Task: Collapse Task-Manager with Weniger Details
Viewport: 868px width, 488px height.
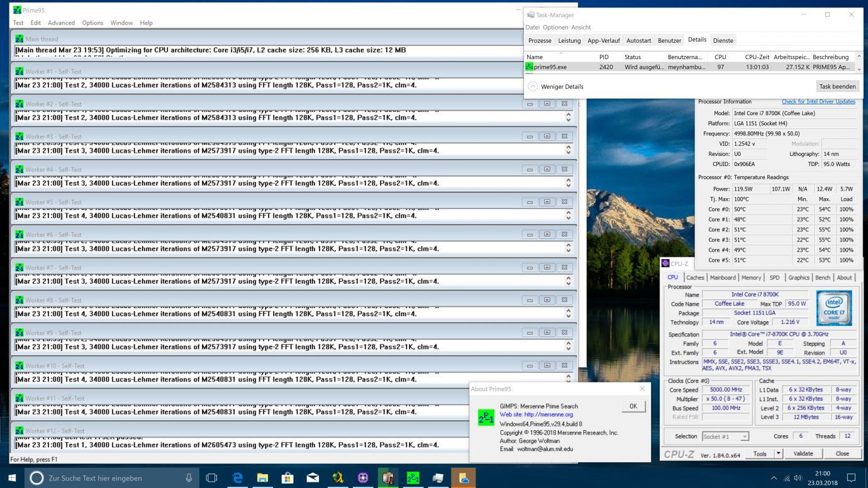Action: pyautogui.click(x=555, y=87)
